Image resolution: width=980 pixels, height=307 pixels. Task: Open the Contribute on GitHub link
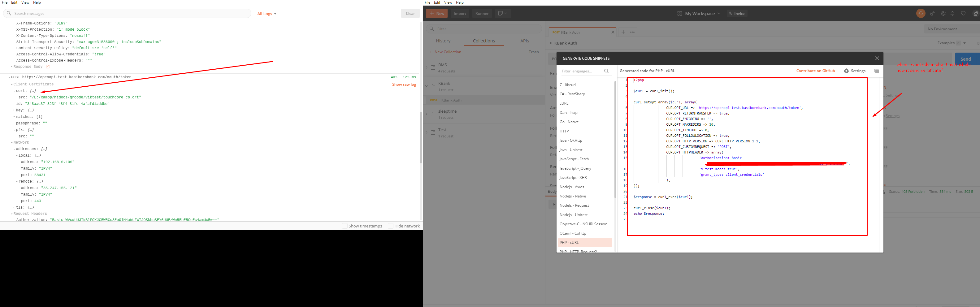coord(816,71)
